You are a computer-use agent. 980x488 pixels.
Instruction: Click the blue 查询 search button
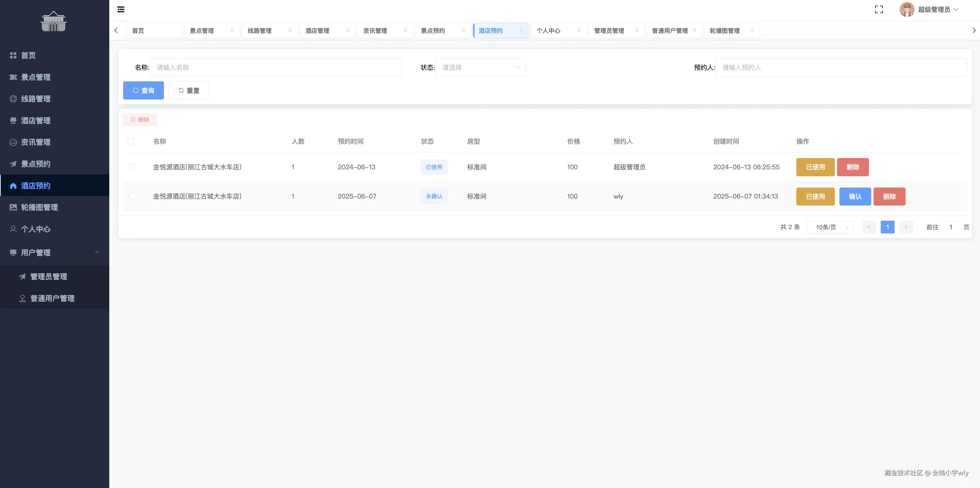(x=143, y=91)
